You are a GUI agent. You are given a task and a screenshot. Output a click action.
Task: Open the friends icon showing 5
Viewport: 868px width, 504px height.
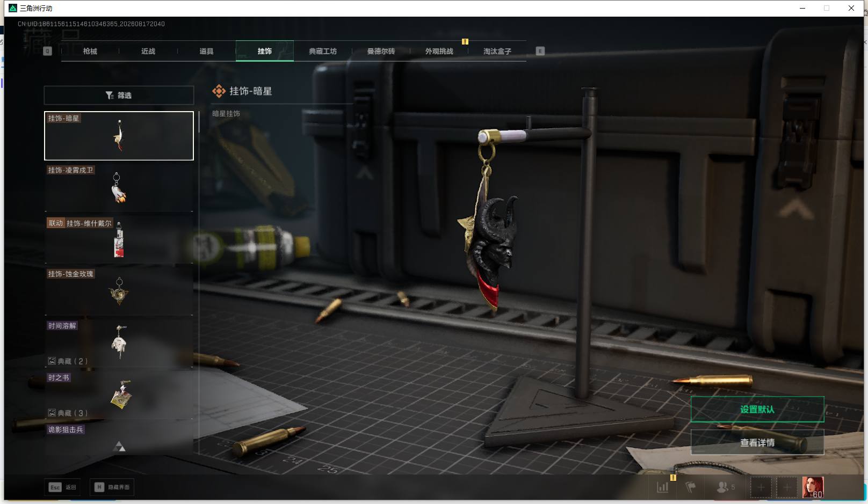726,487
